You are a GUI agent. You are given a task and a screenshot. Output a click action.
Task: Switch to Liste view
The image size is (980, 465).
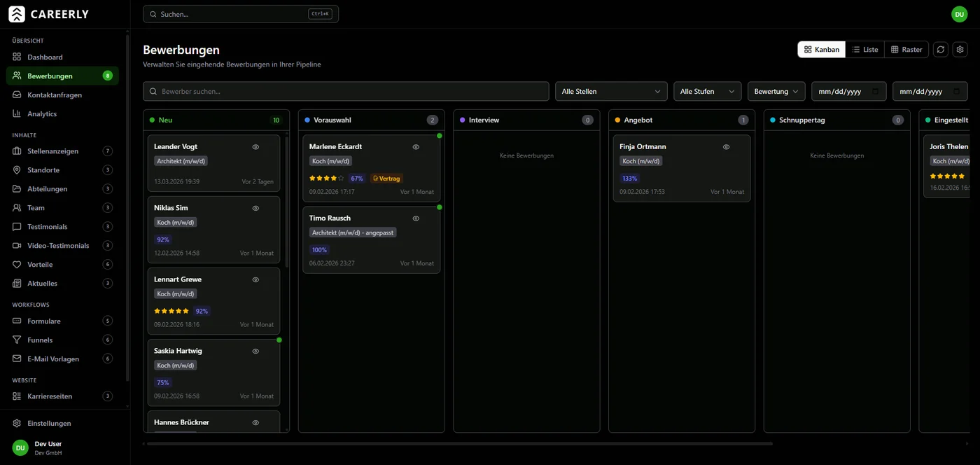865,50
